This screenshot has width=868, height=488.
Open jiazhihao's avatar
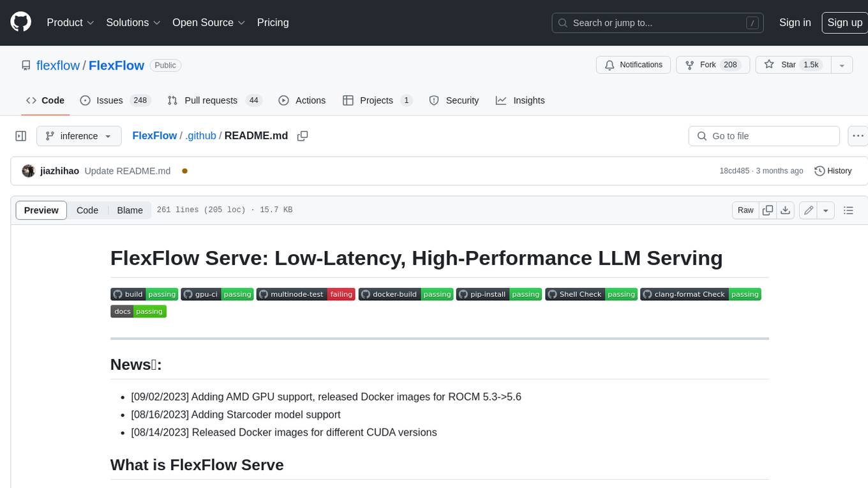28,171
